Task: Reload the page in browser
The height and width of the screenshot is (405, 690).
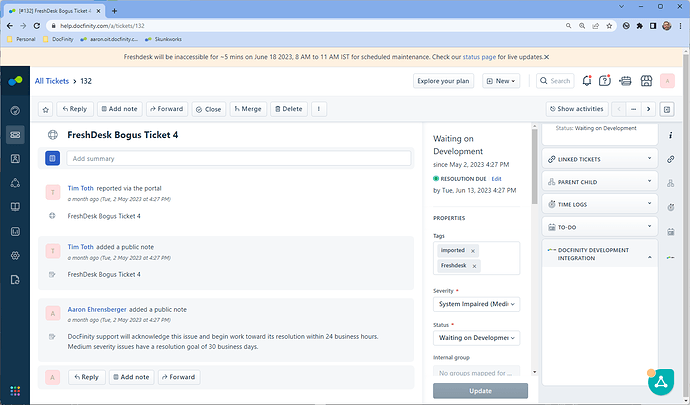Action: coord(37,26)
